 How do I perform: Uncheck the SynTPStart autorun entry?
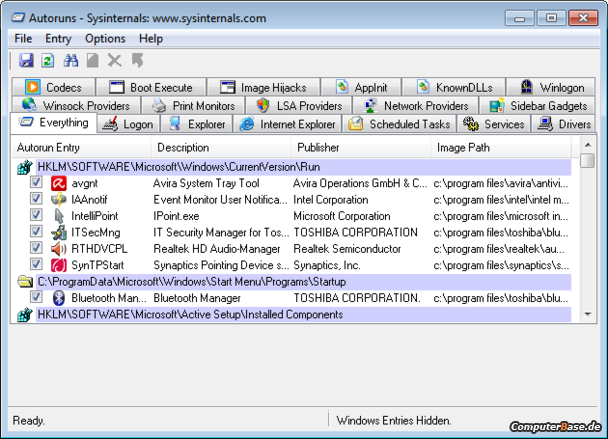(36, 264)
